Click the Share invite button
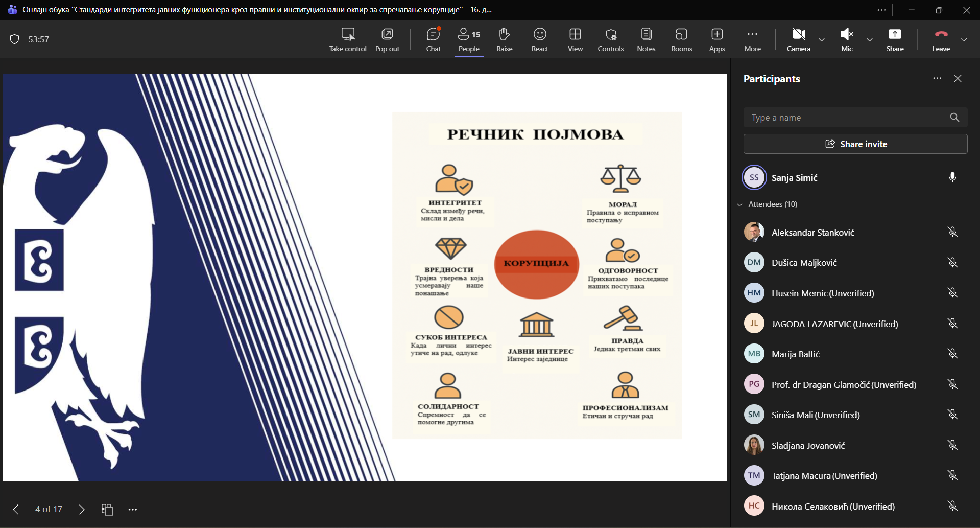The height and width of the screenshot is (528, 980). pos(855,144)
